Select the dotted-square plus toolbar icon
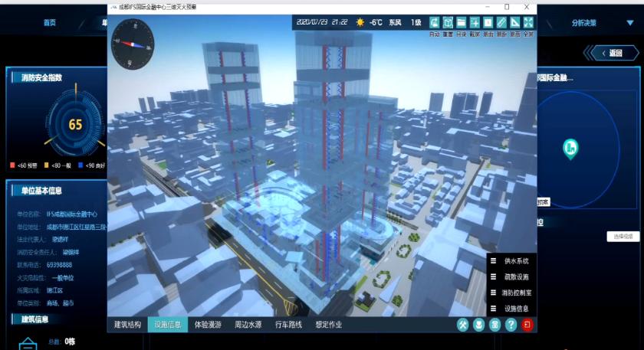The width and height of the screenshot is (644, 350). (x=475, y=22)
